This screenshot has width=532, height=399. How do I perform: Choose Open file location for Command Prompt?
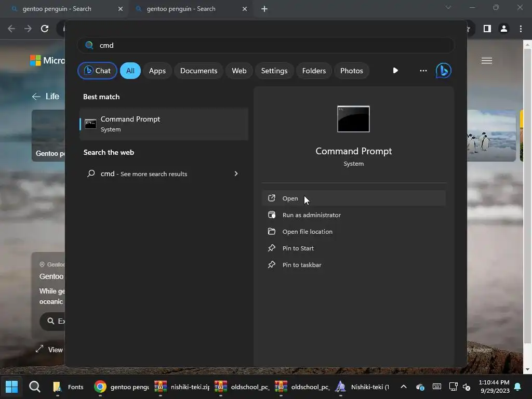pyautogui.click(x=353, y=231)
